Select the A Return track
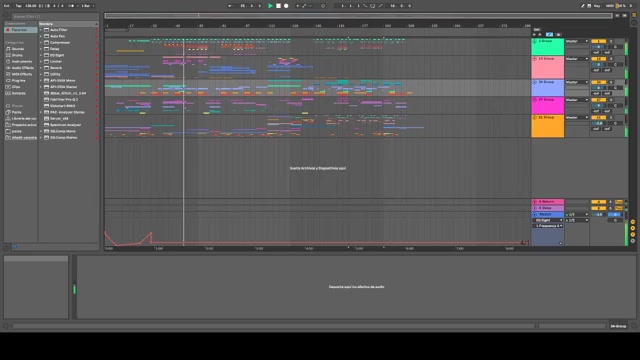This screenshot has width=640, height=360. pyautogui.click(x=547, y=202)
